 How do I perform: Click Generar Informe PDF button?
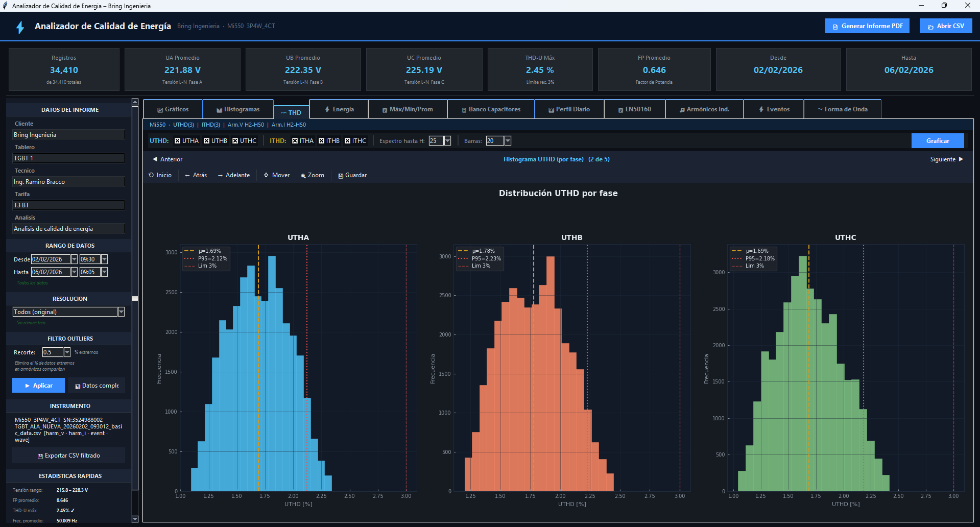[x=867, y=26]
